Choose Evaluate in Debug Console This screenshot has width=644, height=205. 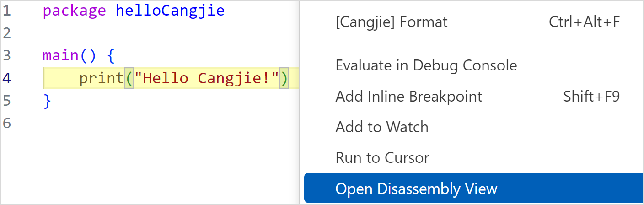pyautogui.click(x=426, y=66)
